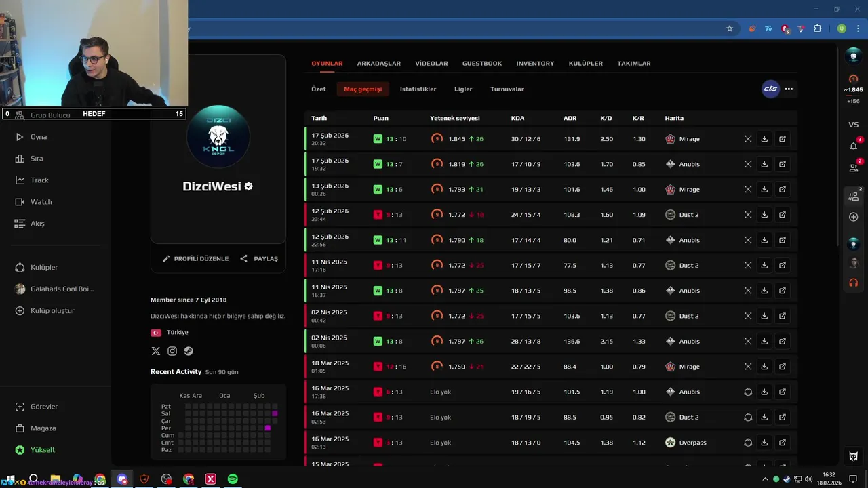This screenshot has height=488, width=868.
Task: Click the KDA 30 / 12 / 6 cell
Action: click(526, 139)
